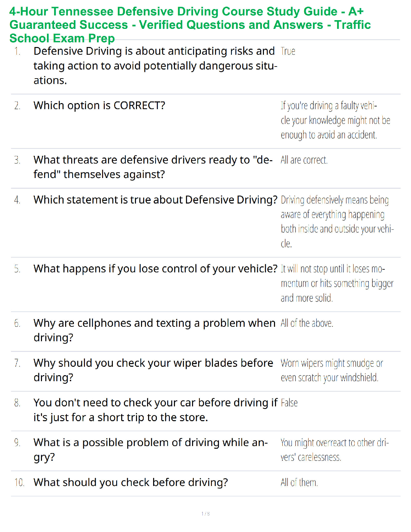Viewport: 411px width, 532px height.
Task: Click the wiper blades question
Action: (x=153, y=370)
